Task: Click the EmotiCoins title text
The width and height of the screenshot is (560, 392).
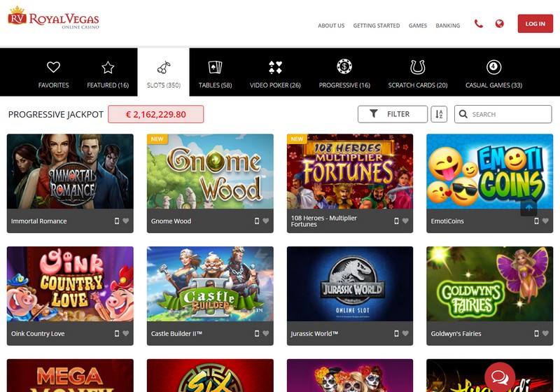Action: pyautogui.click(x=447, y=221)
